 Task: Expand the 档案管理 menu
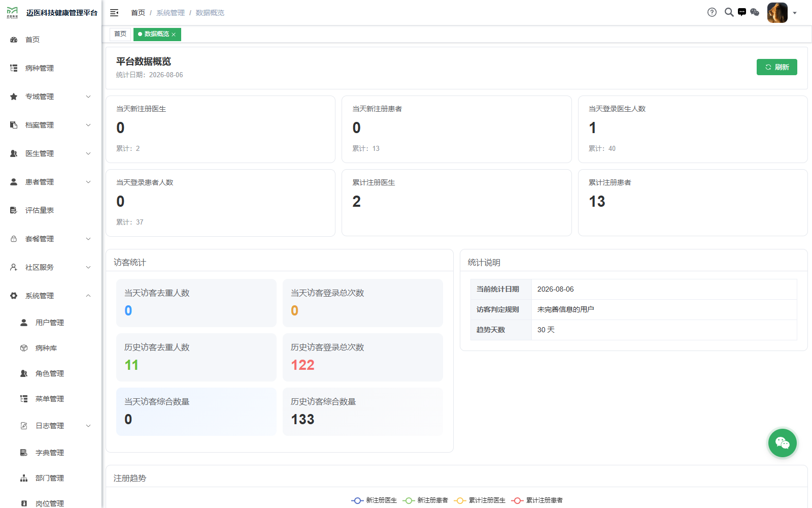tap(51, 125)
